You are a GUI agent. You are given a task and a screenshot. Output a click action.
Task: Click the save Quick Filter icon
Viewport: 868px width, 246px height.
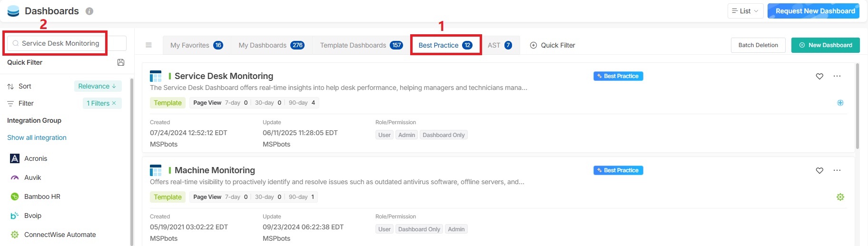121,62
